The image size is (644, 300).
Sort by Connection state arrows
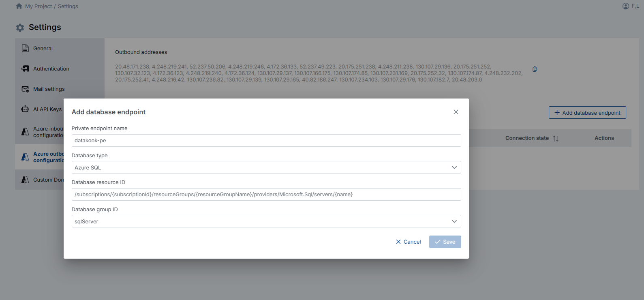[x=556, y=139]
